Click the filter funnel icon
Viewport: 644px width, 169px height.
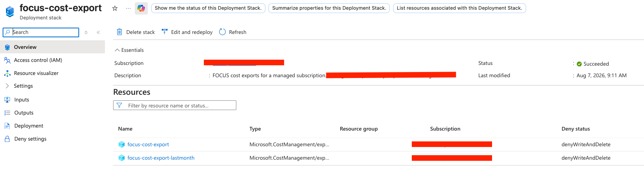click(x=119, y=106)
